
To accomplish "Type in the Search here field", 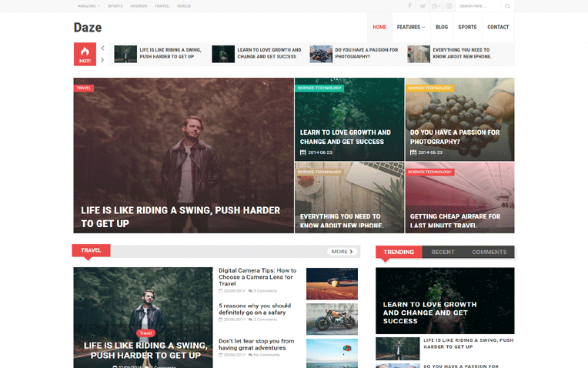I will [x=477, y=6].
